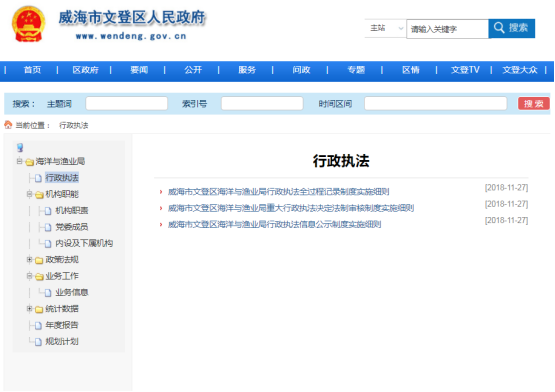This screenshot has width=555, height=392.
Task: Click the red 搜索 button
Action: point(534,104)
